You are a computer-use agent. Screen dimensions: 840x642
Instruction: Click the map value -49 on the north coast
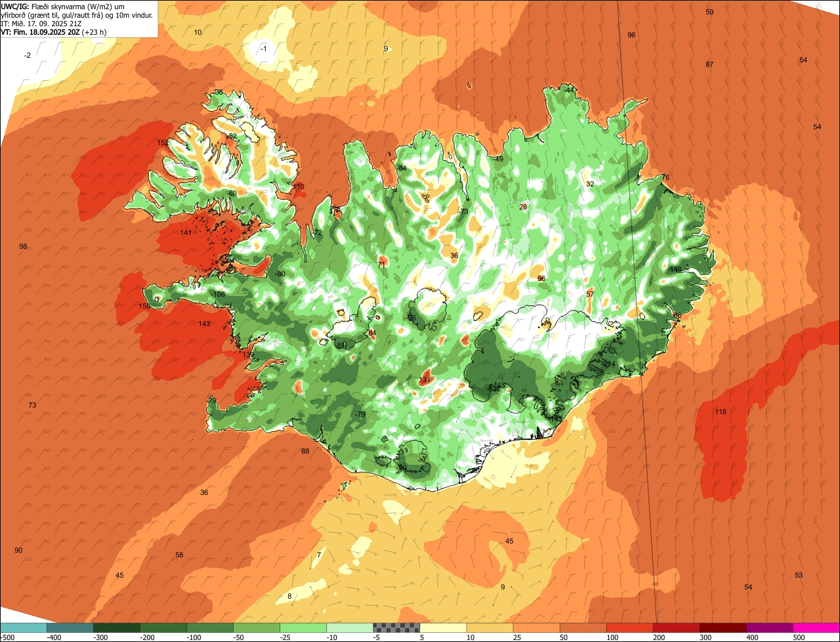coord(498,159)
